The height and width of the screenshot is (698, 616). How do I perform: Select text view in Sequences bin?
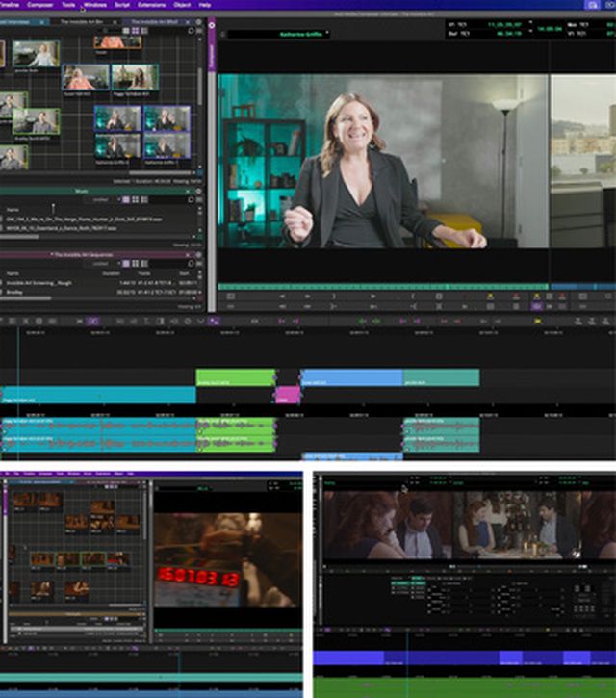pyautogui.click(x=126, y=264)
